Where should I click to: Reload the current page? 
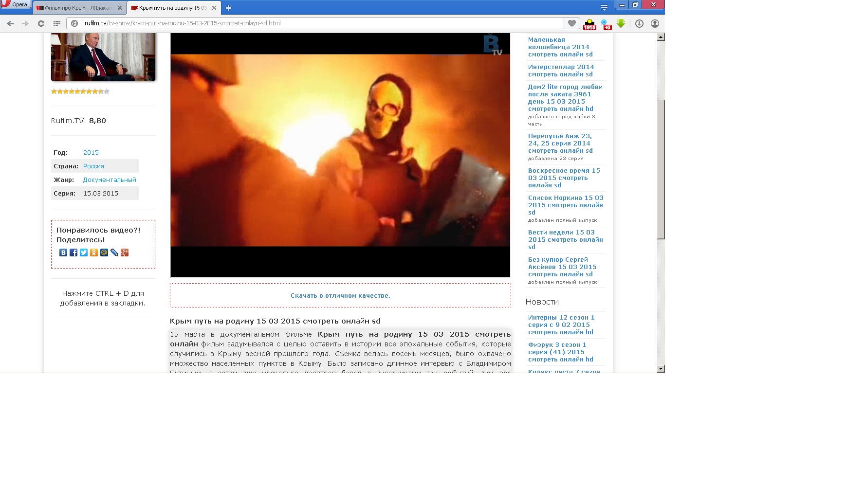click(41, 23)
